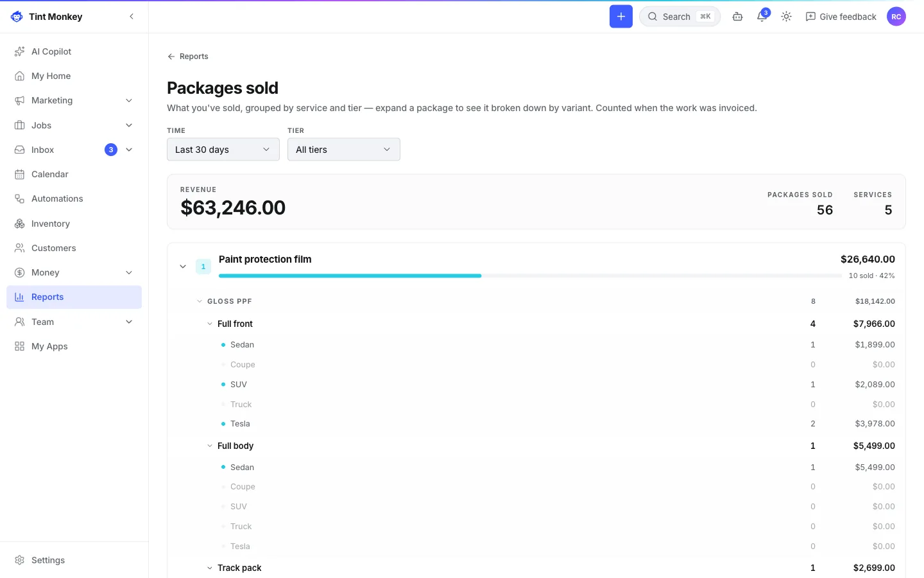Click the Paint protection film progress bar
Viewport: 924px width, 578px height.
[530, 276]
